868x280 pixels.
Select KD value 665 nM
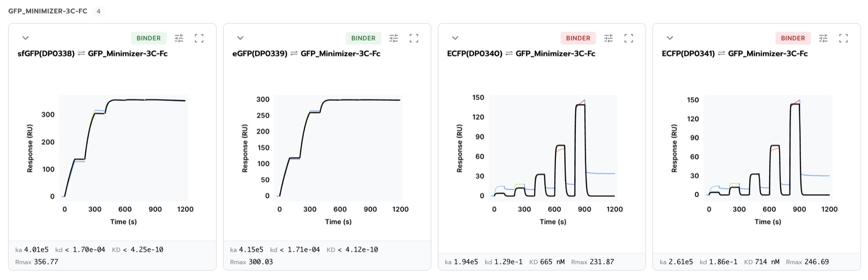(553, 262)
